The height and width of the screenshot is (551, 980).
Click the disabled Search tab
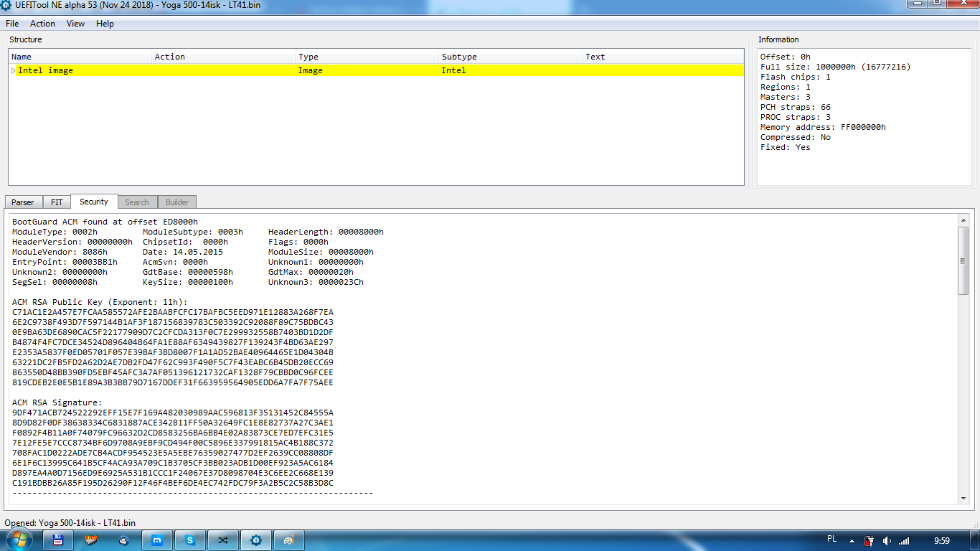(x=136, y=202)
